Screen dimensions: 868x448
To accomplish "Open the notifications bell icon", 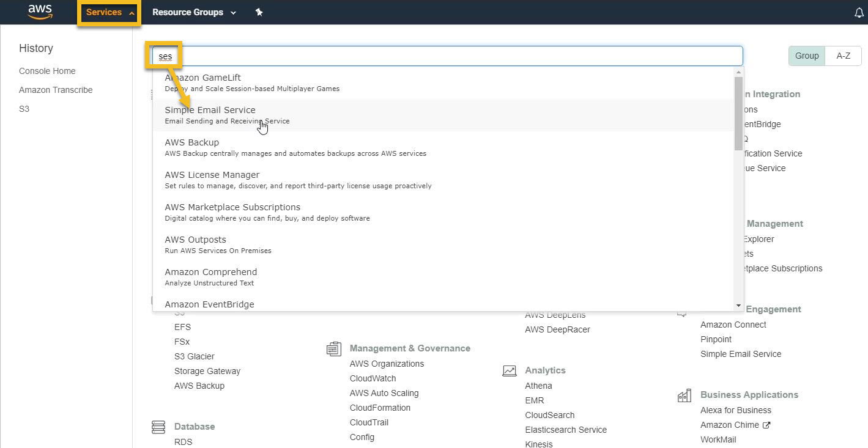I will coord(859,13).
